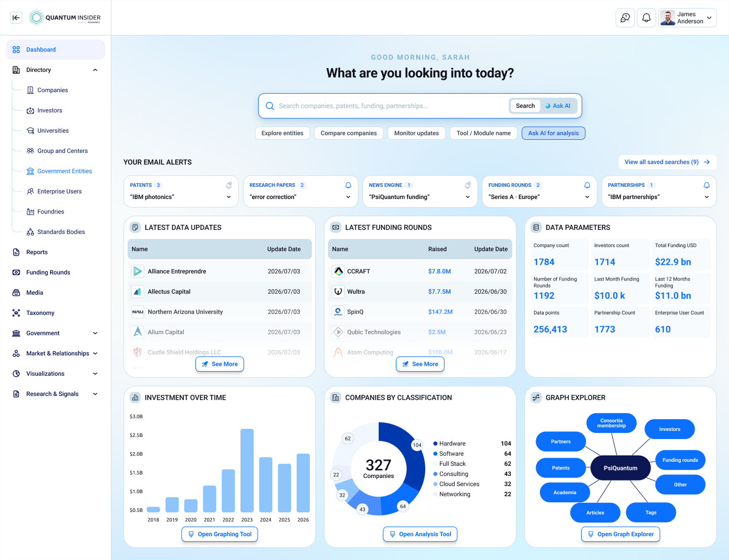Click the Companies building icon in sidebar
Image resolution: width=729 pixels, height=560 pixels.
click(30, 90)
